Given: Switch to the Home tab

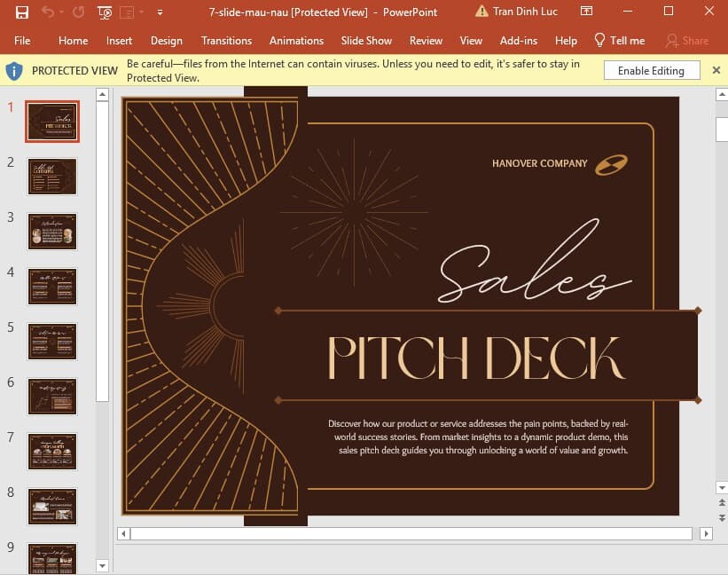Looking at the screenshot, I should (x=74, y=41).
